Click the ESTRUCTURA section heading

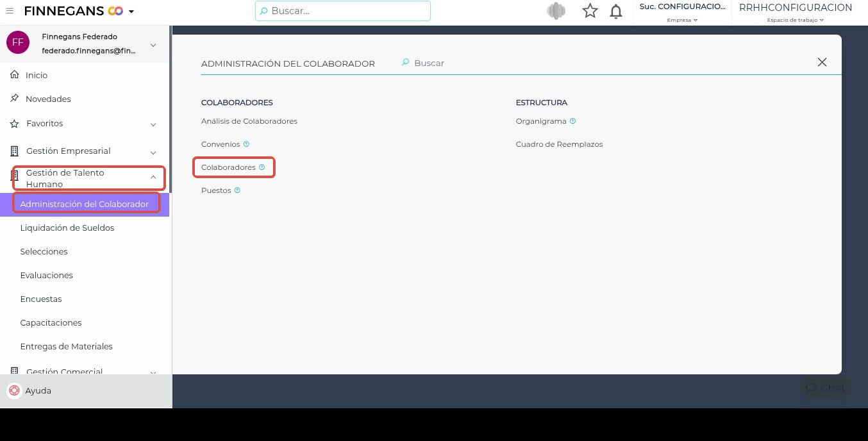(542, 103)
